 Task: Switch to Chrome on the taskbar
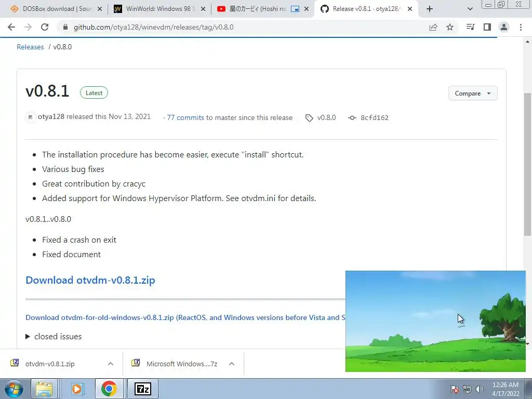(109, 389)
